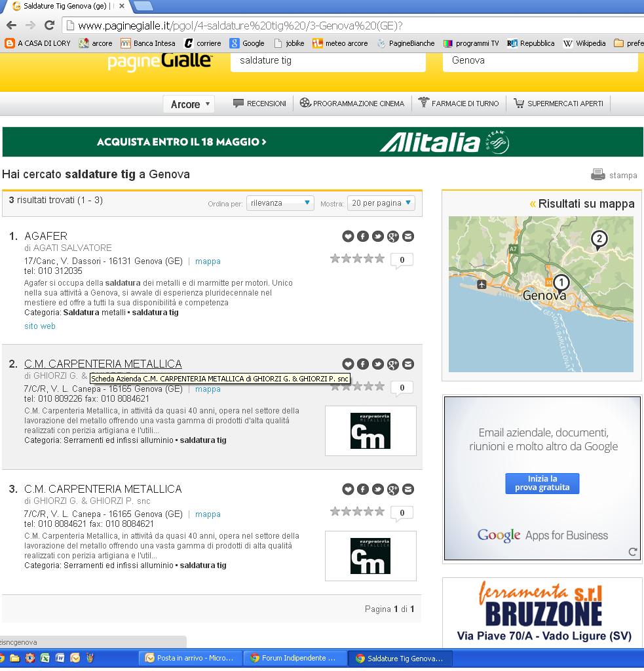The height and width of the screenshot is (671, 644).
Task: Open reviews bubble count for AGAFER
Action: [x=402, y=260]
